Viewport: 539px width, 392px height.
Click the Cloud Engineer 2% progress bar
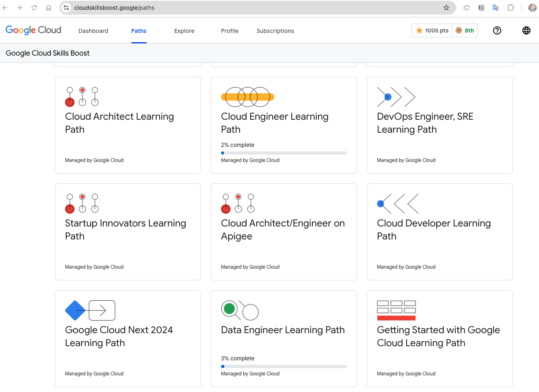point(284,153)
